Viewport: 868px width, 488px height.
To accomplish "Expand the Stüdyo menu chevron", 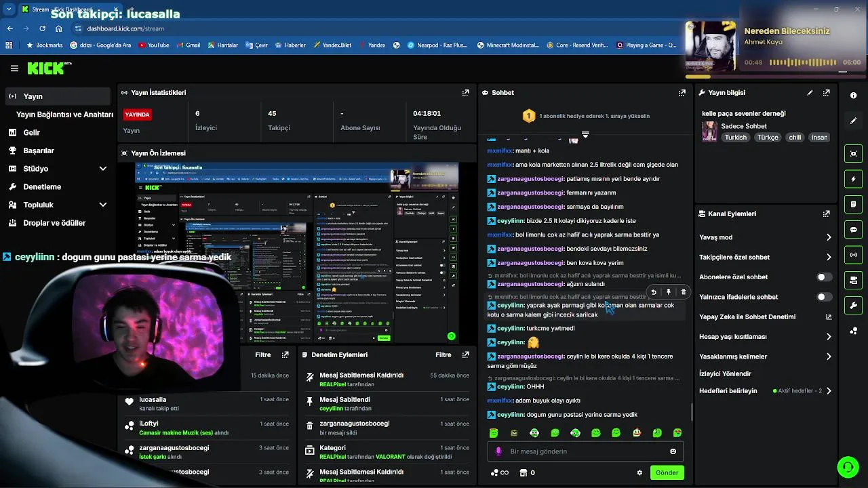I will pyautogui.click(x=103, y=169).
